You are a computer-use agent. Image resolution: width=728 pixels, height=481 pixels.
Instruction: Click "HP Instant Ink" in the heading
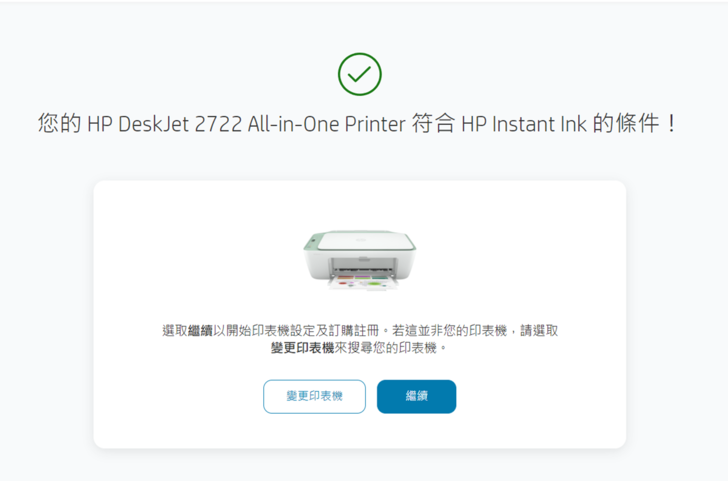(x=525, y=125)
